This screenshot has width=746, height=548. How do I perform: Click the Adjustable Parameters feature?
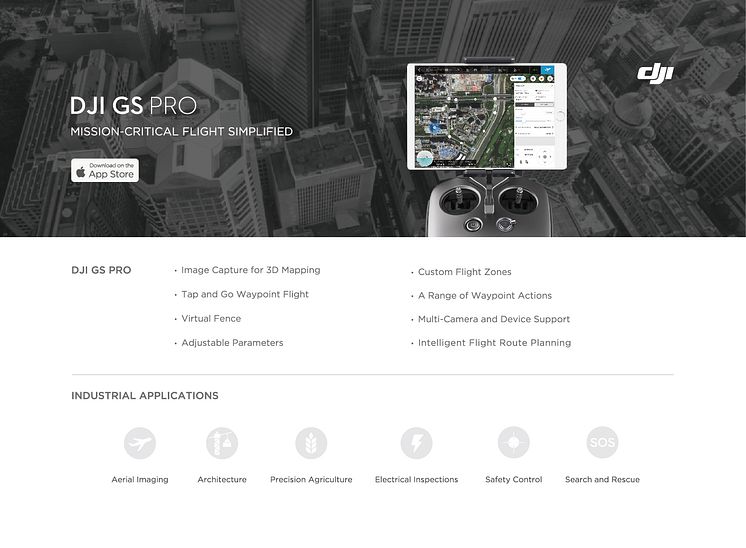(x=232, y=343)
